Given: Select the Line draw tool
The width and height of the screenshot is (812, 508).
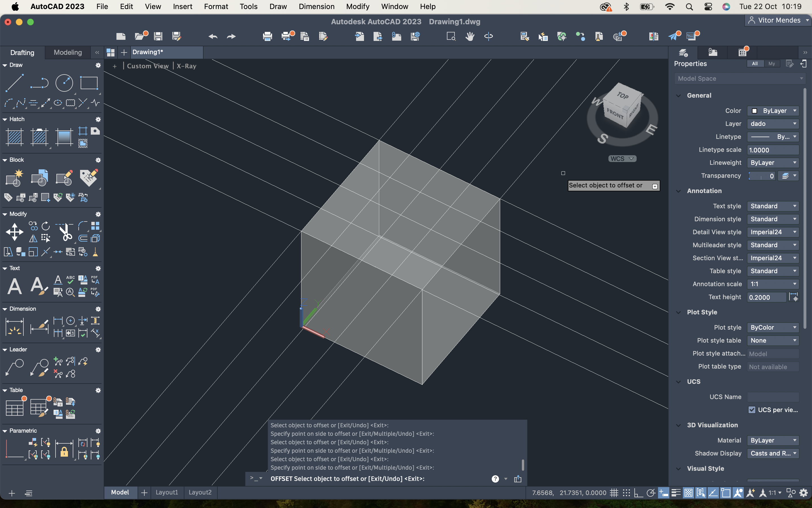Looking at the screenshot, I should 15,83.
